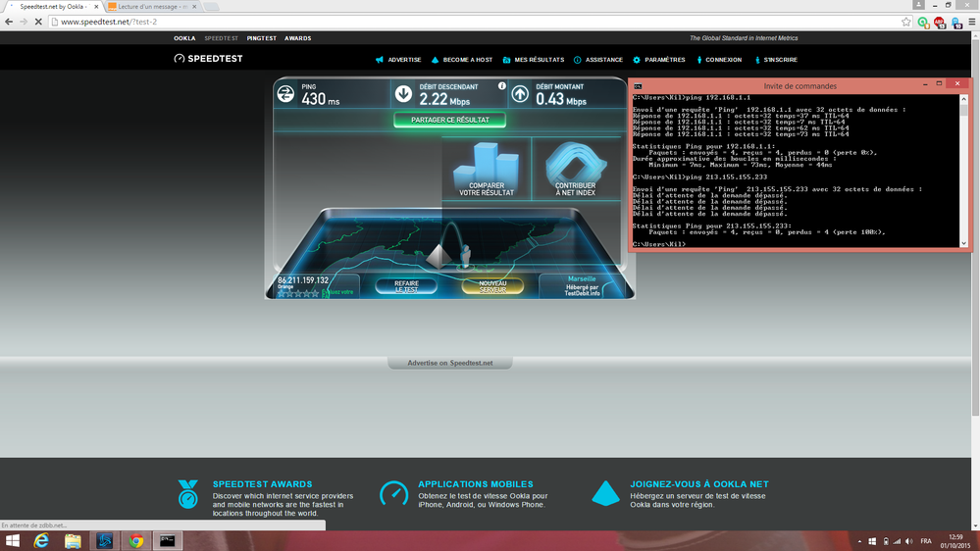The image size is (980, 551).
Task: Open the Ghostery blue ghost extension
Action: pyautogui.click(x=956, y=23)
